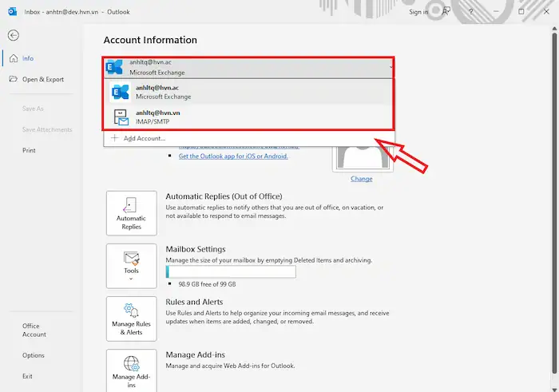Click the 98.9 GB free of 99 GB text
559x392 pixels.
point(207,284)
